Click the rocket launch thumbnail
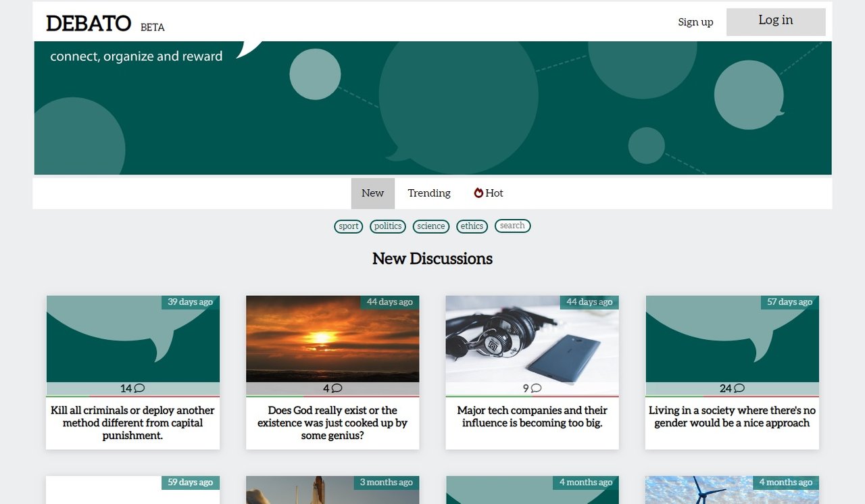The image size is (865, 504). coord(332,490)
